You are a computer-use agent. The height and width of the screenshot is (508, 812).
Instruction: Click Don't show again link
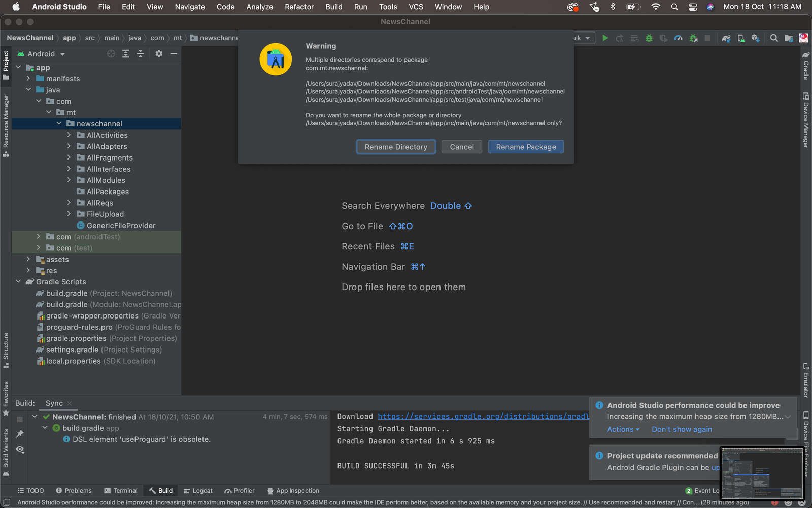click(x=682, y=429)
